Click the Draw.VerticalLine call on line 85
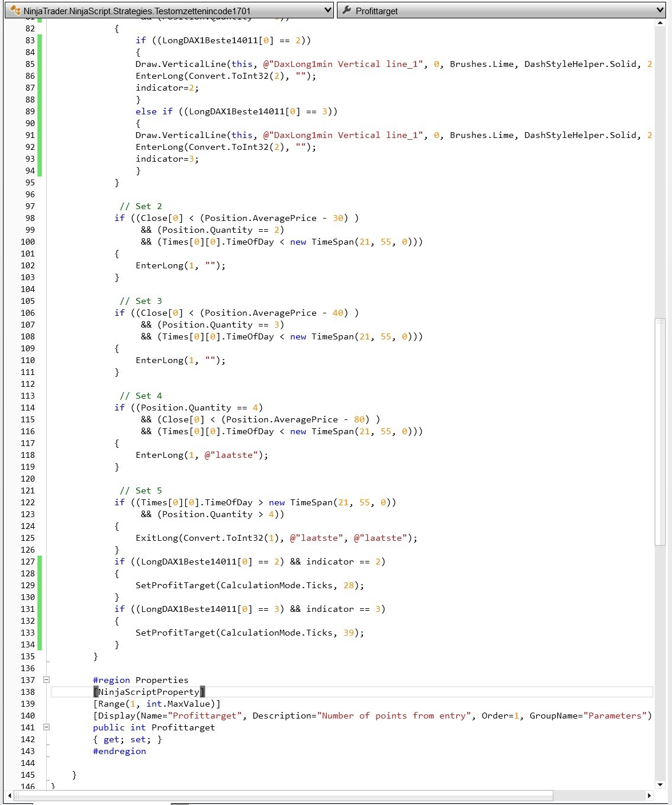672x805 pixels. (x=394, y=64)
